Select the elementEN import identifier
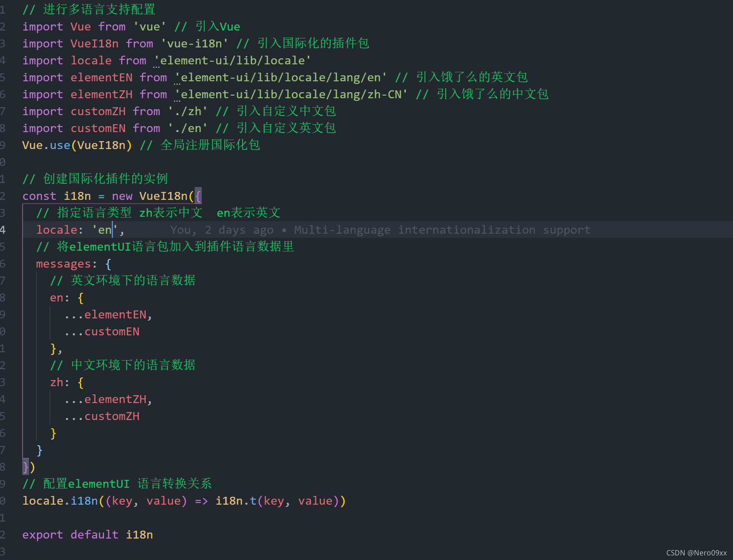This screenshot has height=560, width=733. tap(101, 78)
